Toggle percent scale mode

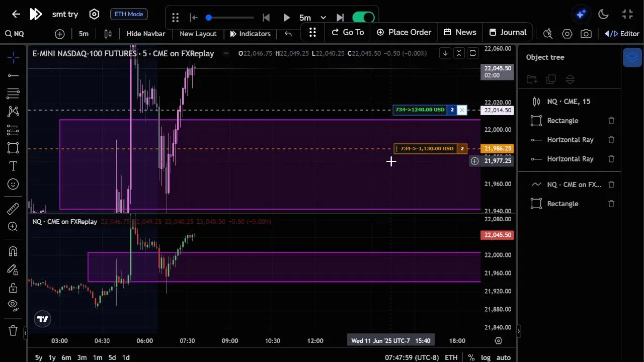pyautogui.click(x=471, y=357)
